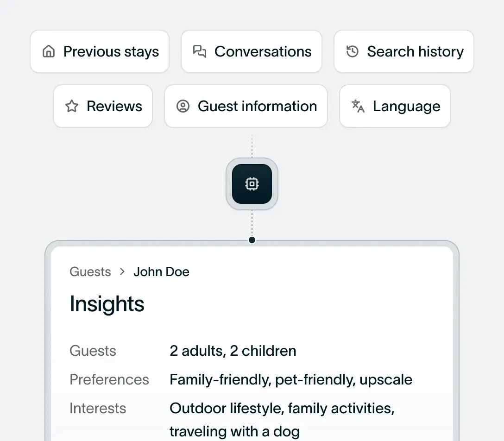Show Guest information details
The height and width of the screenshot is (441, 504).
tap(246, 106)
